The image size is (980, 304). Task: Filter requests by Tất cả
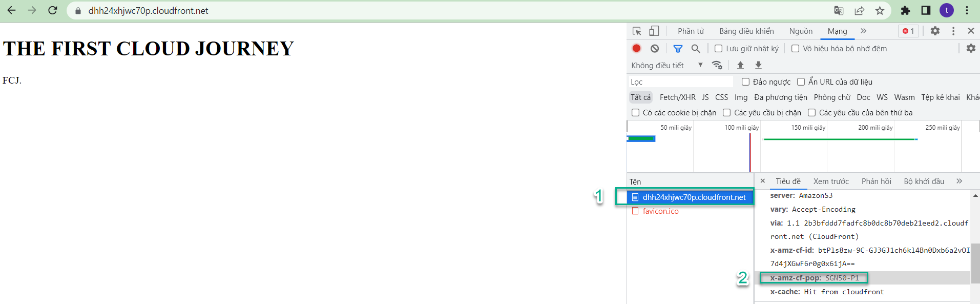[x=640, y=97]
